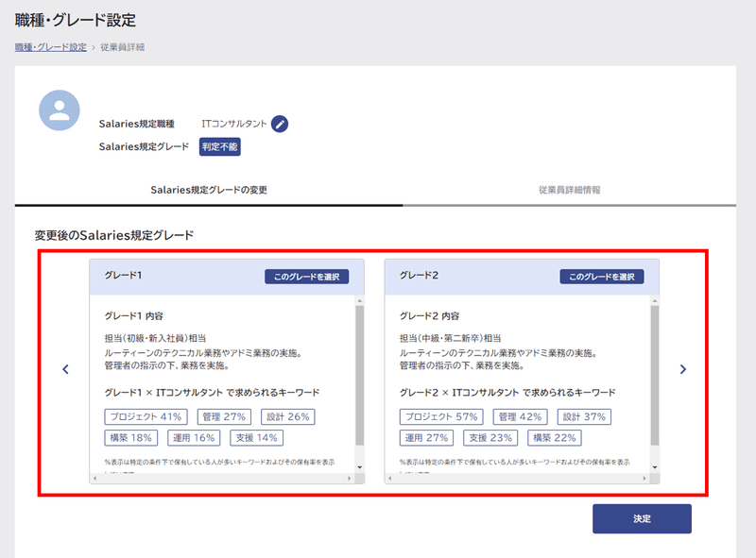Click scroll-up arrow in grade 1 card

click(x=360, y=300)
